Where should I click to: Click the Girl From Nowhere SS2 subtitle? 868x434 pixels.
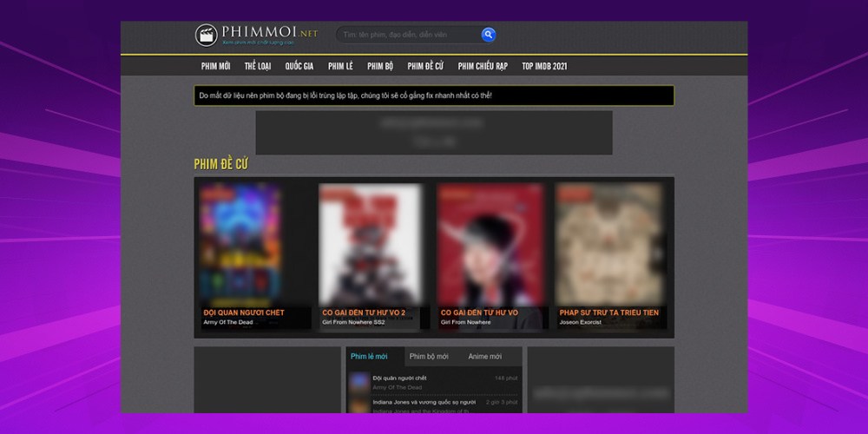[x=354, y=322]
